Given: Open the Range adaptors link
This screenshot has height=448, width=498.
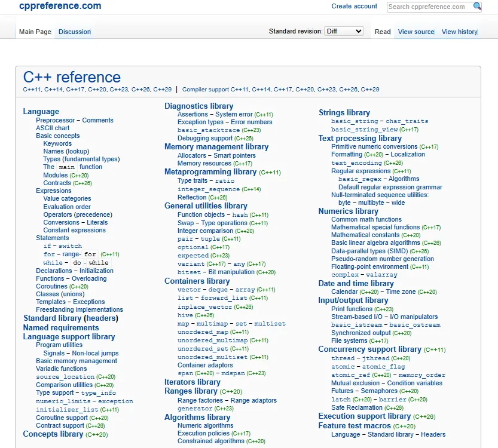Looking at the screenshot, I should [253, 400].
